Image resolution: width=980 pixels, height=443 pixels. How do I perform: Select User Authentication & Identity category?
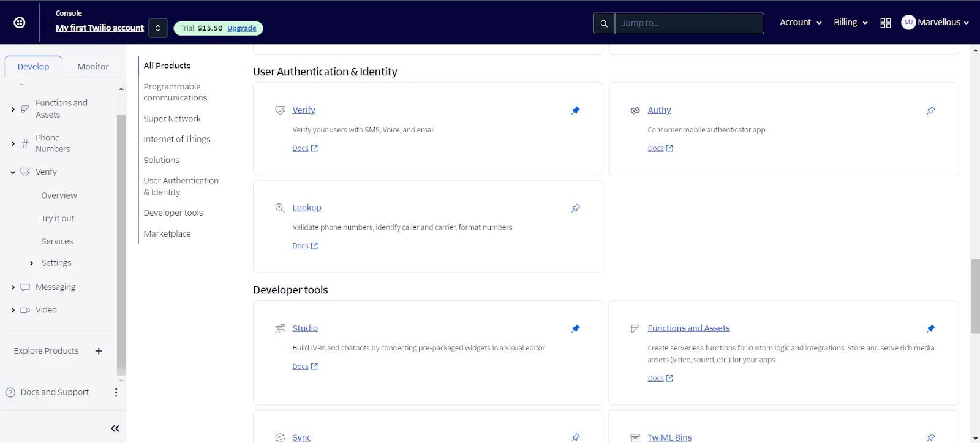point(181,186)
